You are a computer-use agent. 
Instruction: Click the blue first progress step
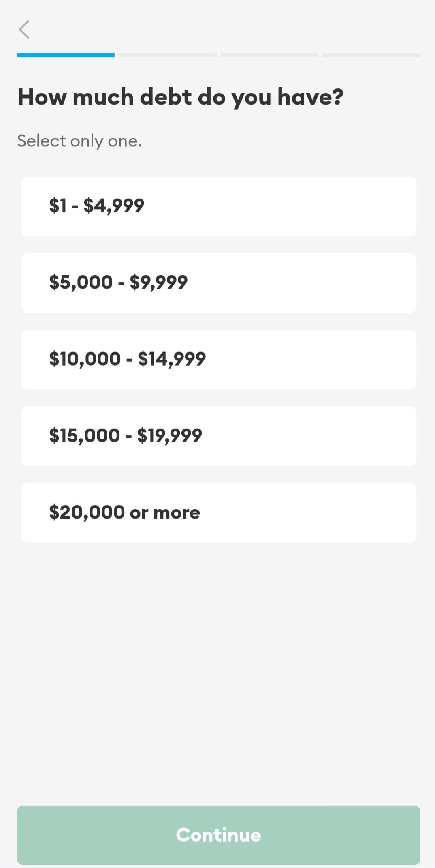pyautogui.click(x=66, y=55)
